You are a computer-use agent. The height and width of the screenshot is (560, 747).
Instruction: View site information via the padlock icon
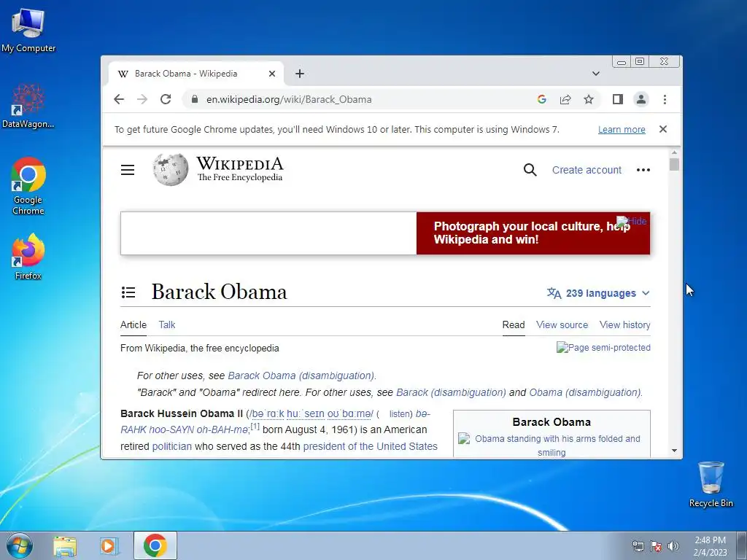point(194,99)
